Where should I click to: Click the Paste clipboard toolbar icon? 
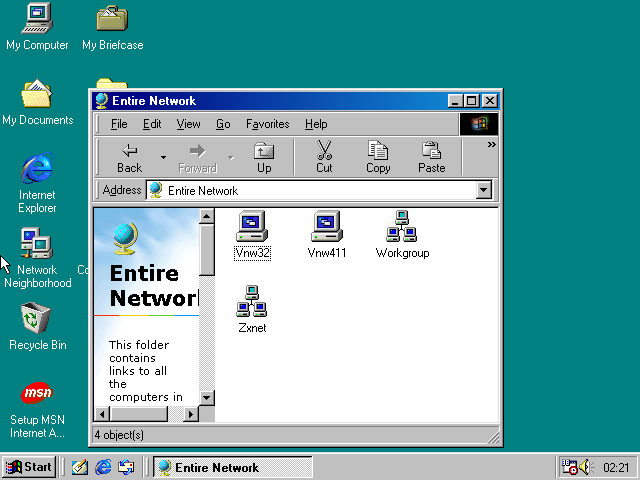point(431,158)
